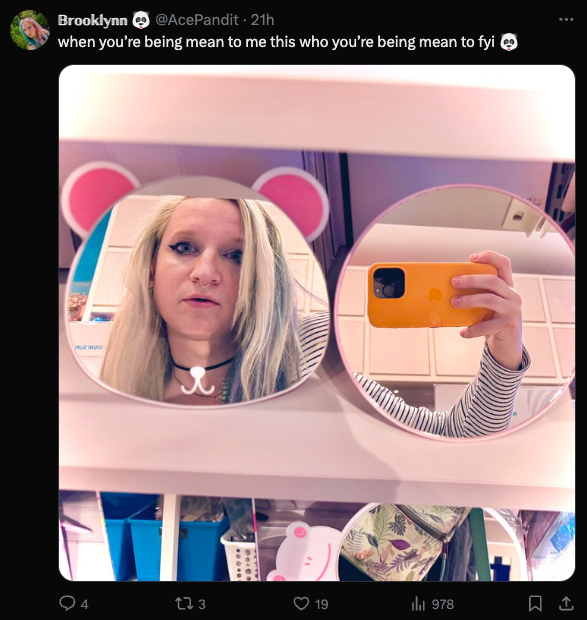Like the tweet with the heart icon

(x=301, y=603)
